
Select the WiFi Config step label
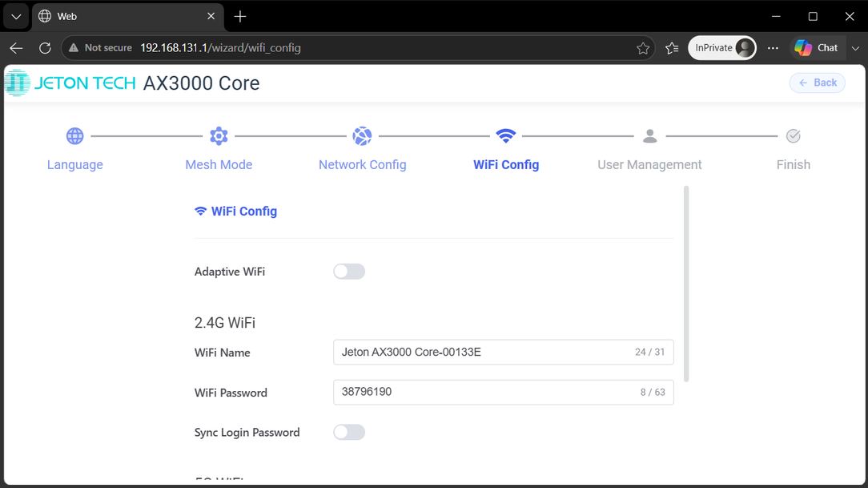coord(506,164)
